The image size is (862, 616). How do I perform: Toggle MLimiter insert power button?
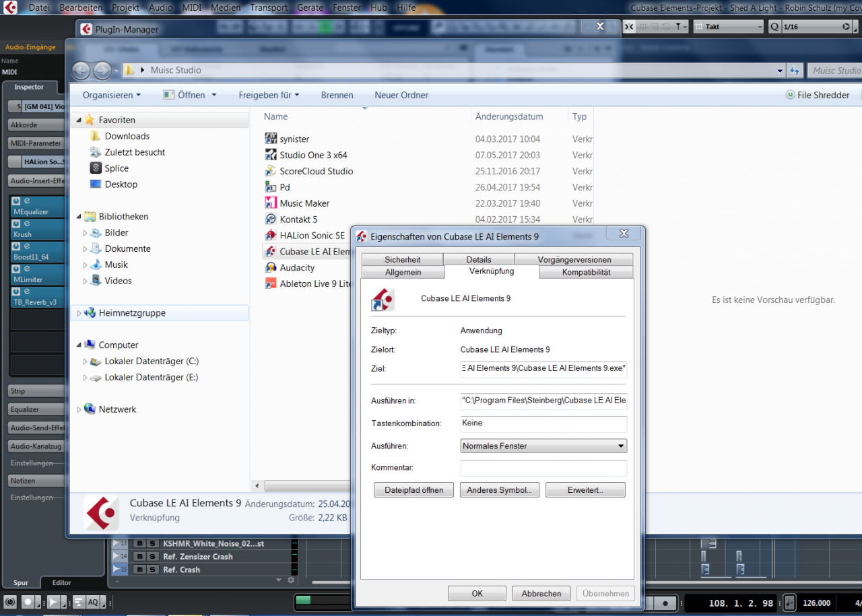coord(16,269)
